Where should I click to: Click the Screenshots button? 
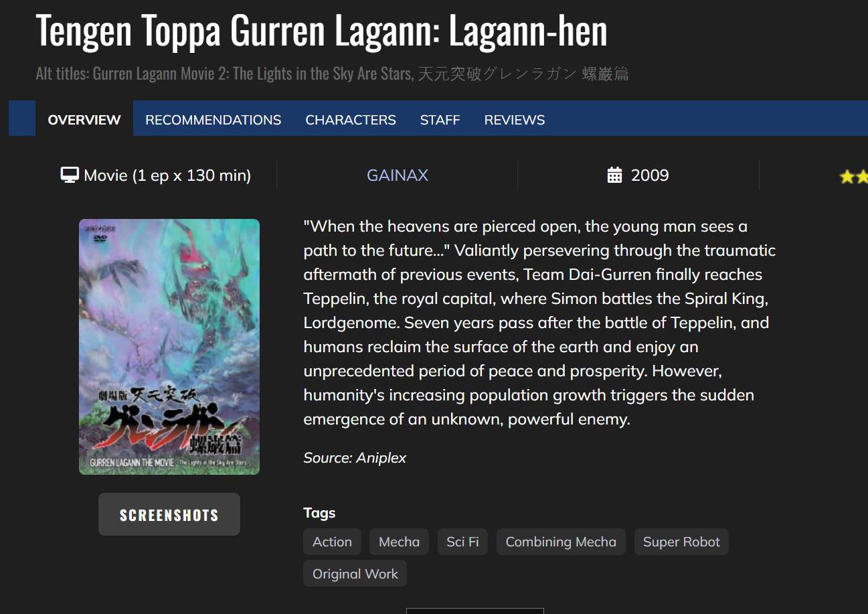[x=169, y=514]
